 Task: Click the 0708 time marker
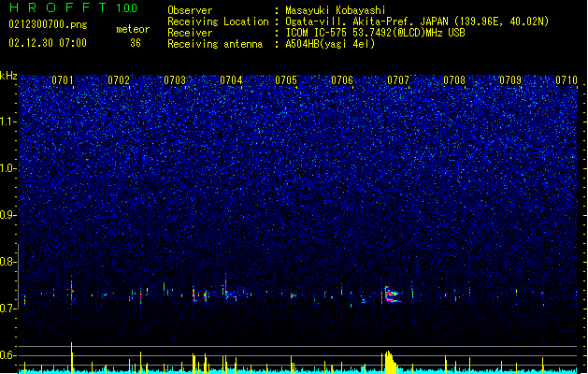pyautogui.click(x=454, y=80)
